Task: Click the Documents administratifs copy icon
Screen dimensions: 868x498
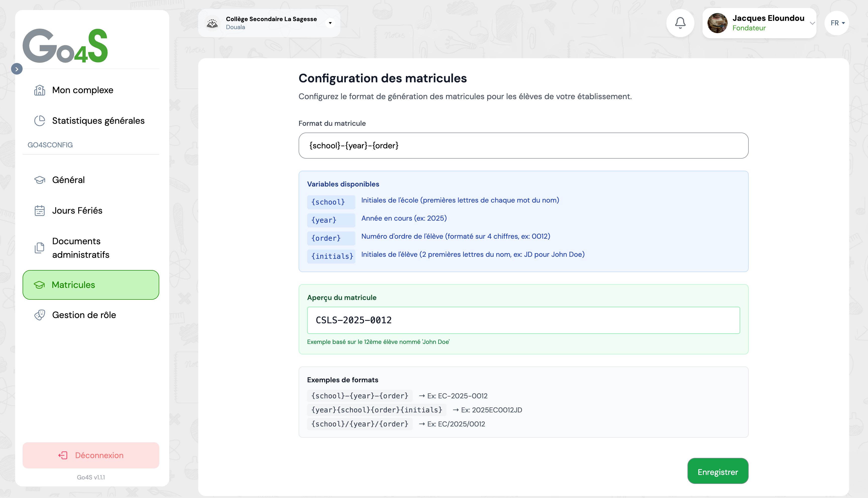Action: 40,248
